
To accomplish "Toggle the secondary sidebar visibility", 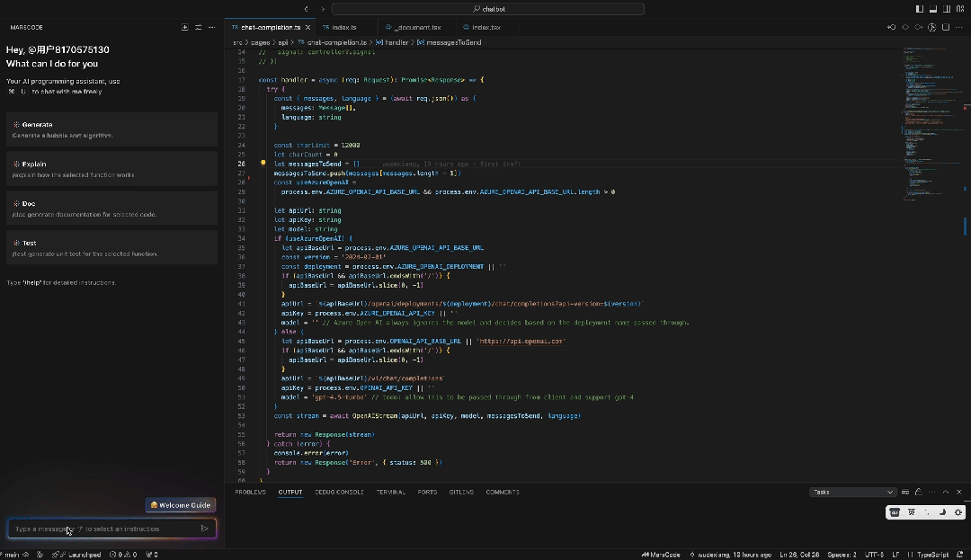I will point(945,9).
